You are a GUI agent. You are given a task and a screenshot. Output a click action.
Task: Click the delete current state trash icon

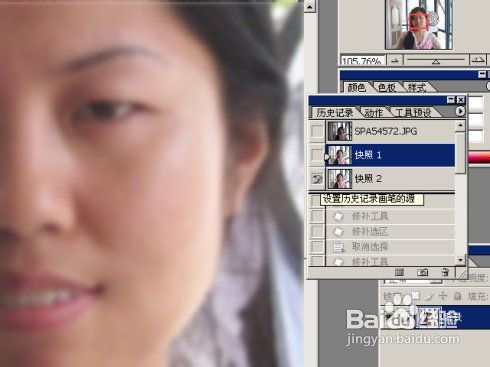pyautogui.click(x=445, y=272)
